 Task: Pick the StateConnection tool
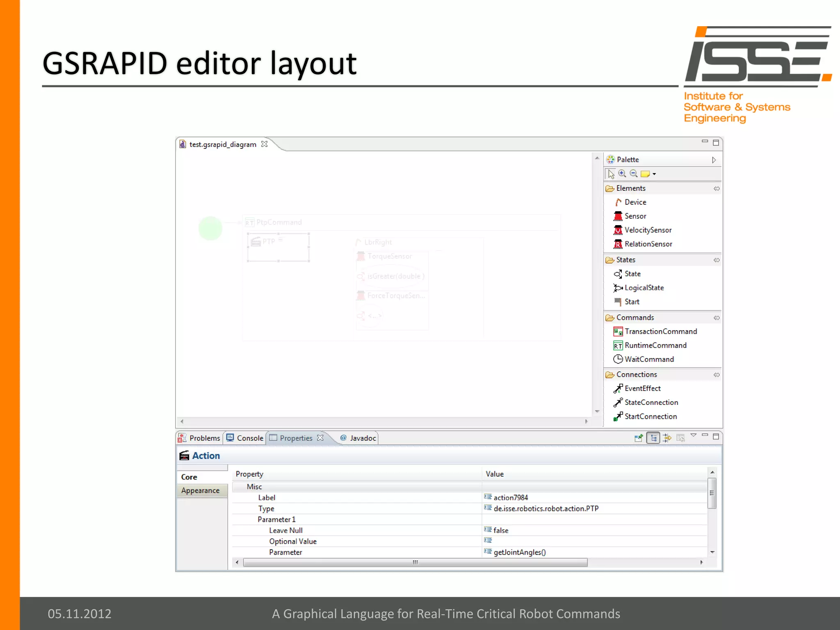click(x=646, y=402)
